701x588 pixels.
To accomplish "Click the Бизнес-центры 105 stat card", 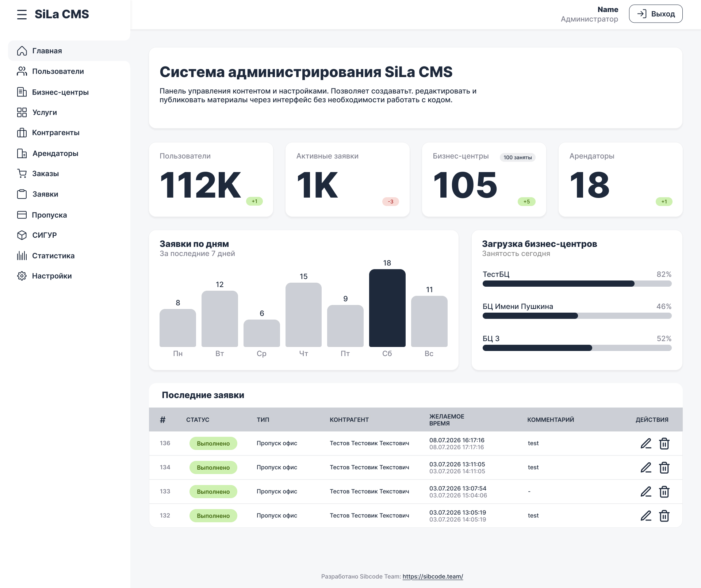I will coord(484,179).
